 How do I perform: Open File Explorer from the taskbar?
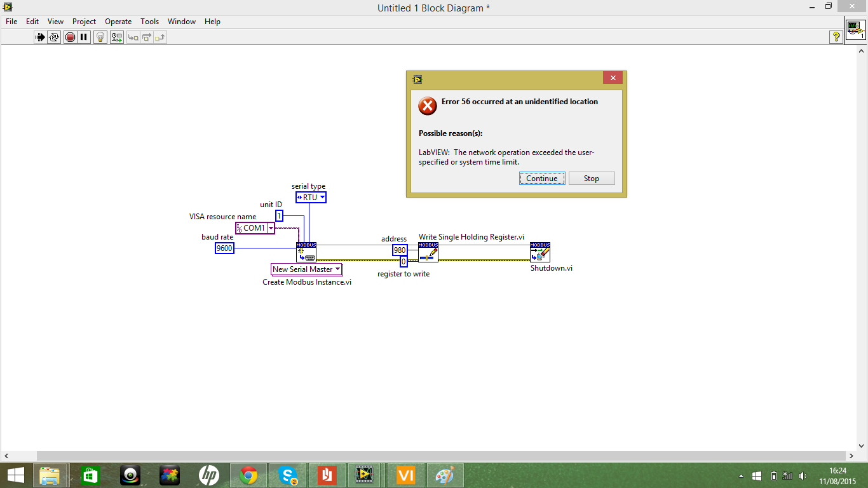[49, 475]
